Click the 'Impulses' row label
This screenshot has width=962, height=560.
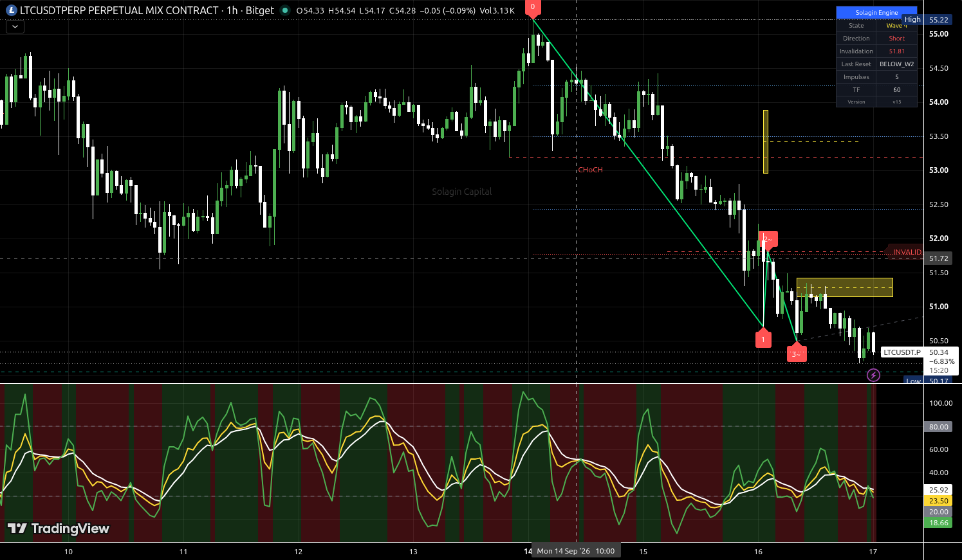[856, 77]
